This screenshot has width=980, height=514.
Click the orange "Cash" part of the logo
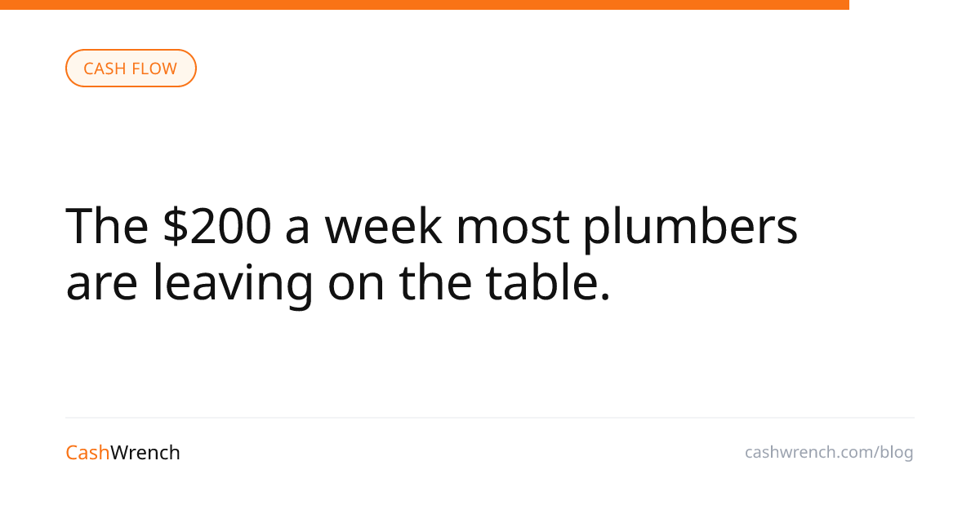(x=87, y=453)
